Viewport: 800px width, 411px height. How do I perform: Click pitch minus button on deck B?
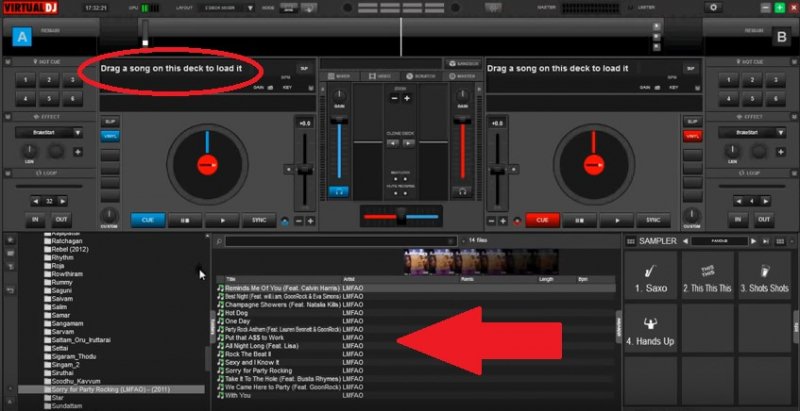pyautogui.click(x=491, y=221)
